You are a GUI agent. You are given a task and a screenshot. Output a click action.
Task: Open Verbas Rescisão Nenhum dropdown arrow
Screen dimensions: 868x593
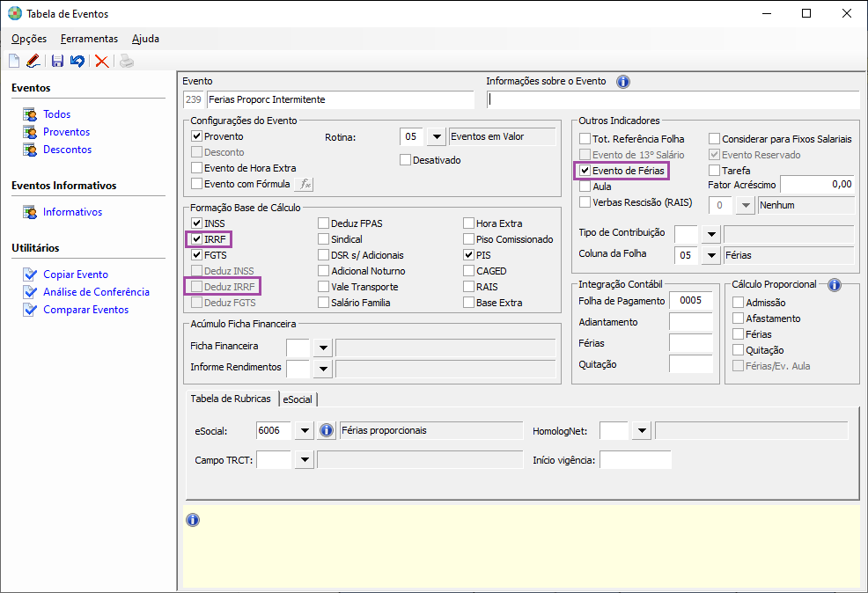pyautogui.click(x=746, y=205)
